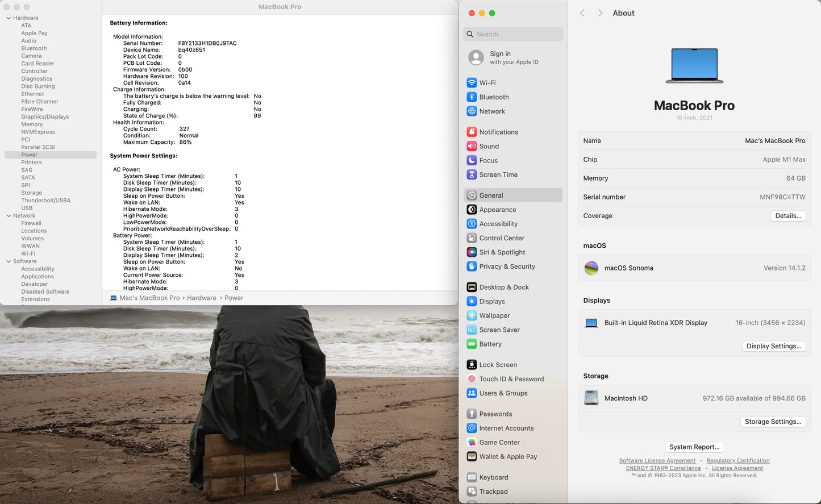Open the Wallet & Apple Pay icon
821x504 pixels.
point(472,456)
